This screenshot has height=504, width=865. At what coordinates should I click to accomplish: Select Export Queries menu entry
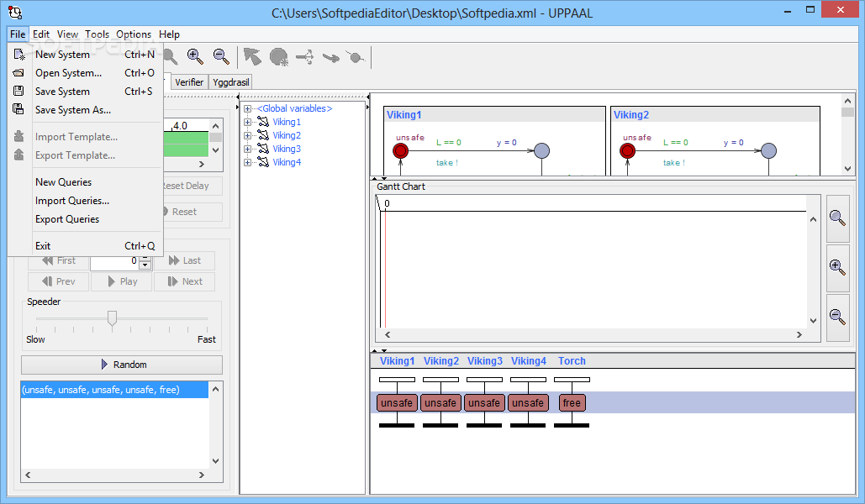coord(86,219)
